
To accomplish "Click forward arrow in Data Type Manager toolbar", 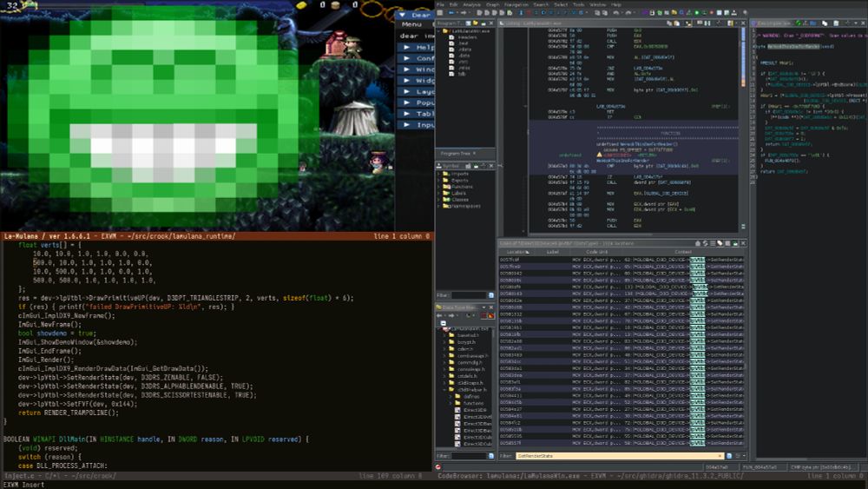I will [x=451, y=315].
